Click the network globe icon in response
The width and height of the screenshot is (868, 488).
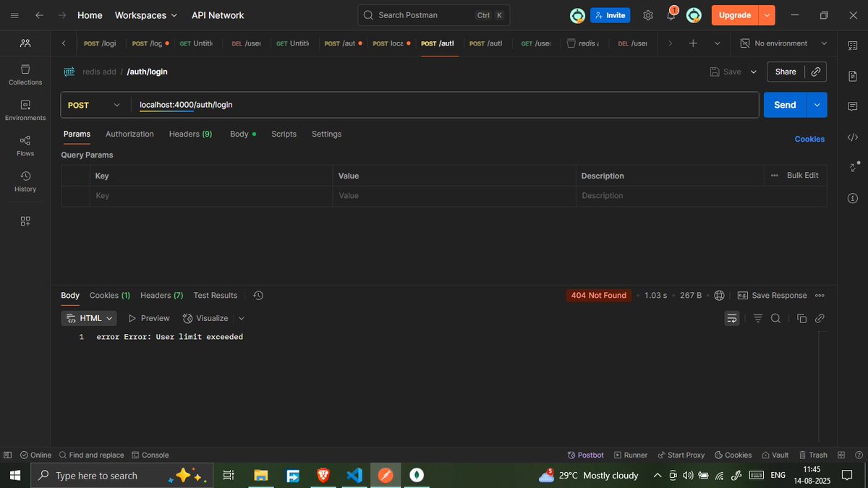point(719,296)
